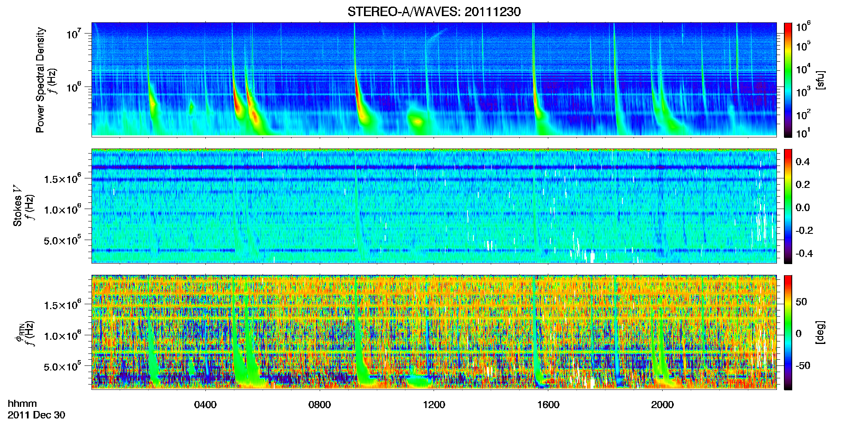Click the "2000" time tick label

coord(662,405)
